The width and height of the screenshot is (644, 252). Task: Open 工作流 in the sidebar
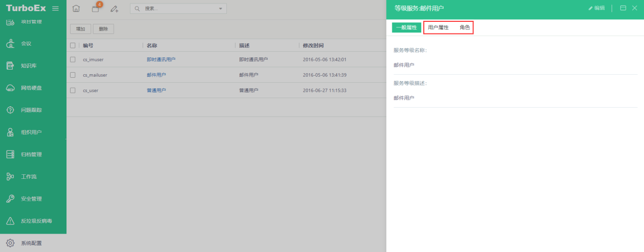point(33,177)
